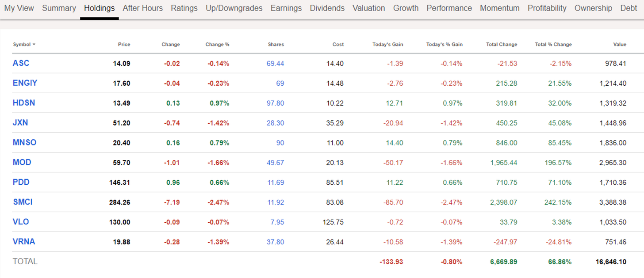
Task: Go to the Earnings tab
Action: point(286,8)
